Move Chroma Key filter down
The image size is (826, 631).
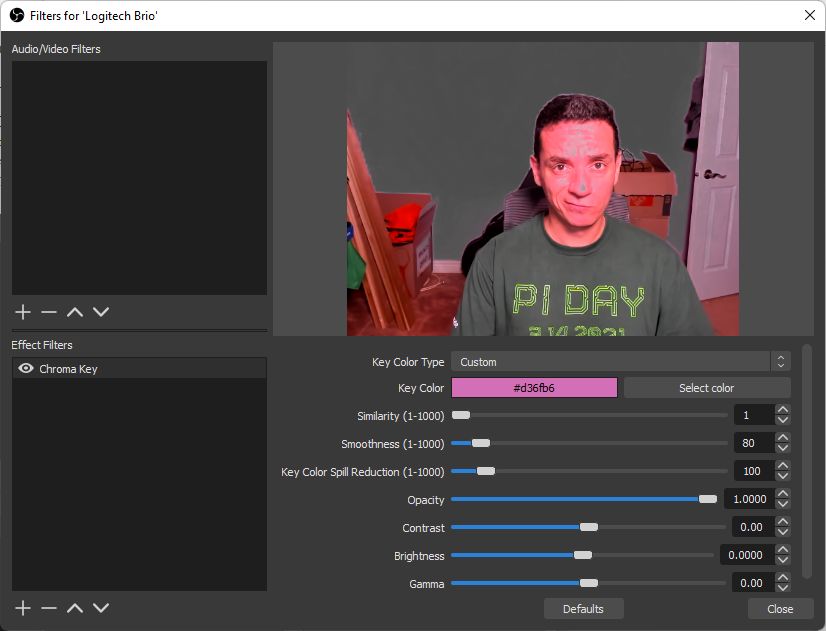coord(100,607)
